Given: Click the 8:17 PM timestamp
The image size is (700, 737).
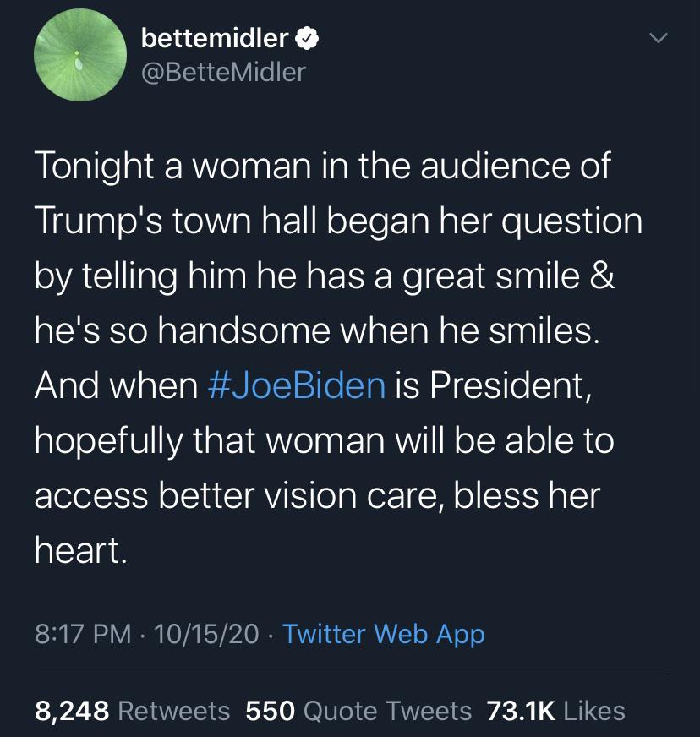Looking at the screenshot, I should click(x=83, y=633).
